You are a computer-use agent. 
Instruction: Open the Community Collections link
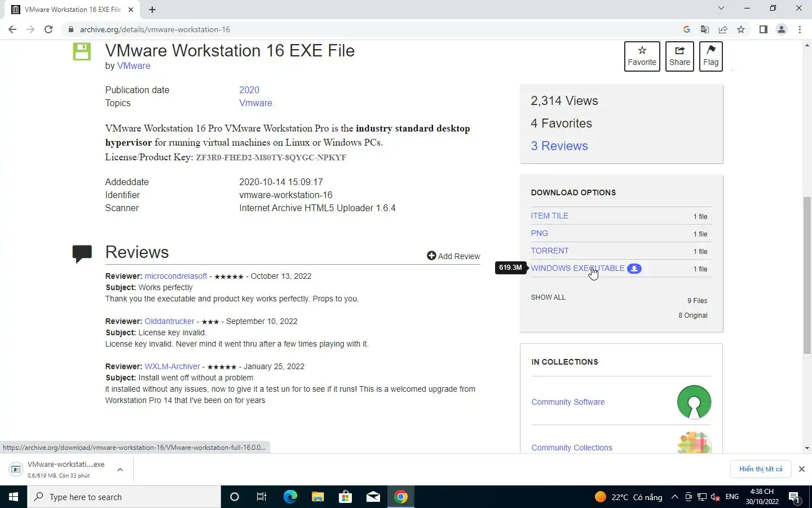coord(571,448)
